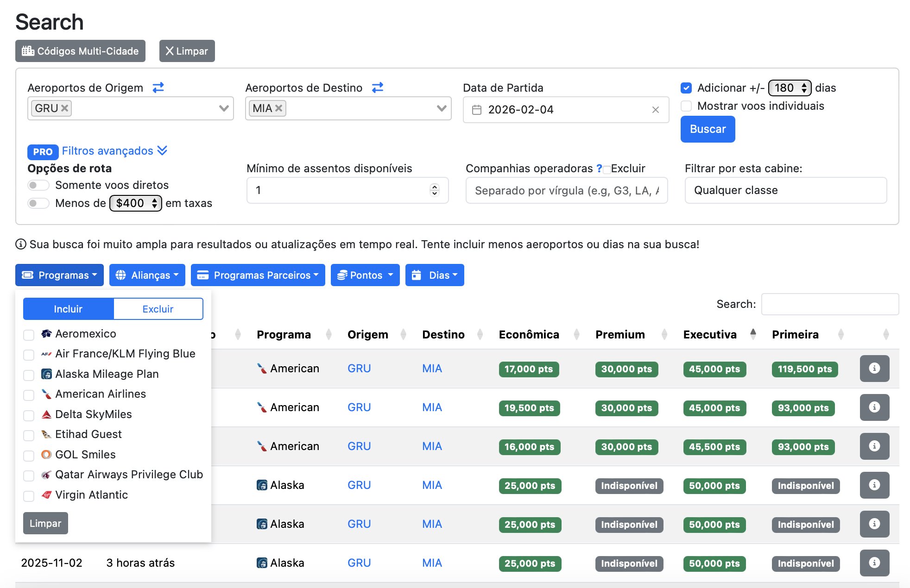Check Aeromexico program checkbox
This screenshot has height=588, width=910.
[x=29, y=335]
